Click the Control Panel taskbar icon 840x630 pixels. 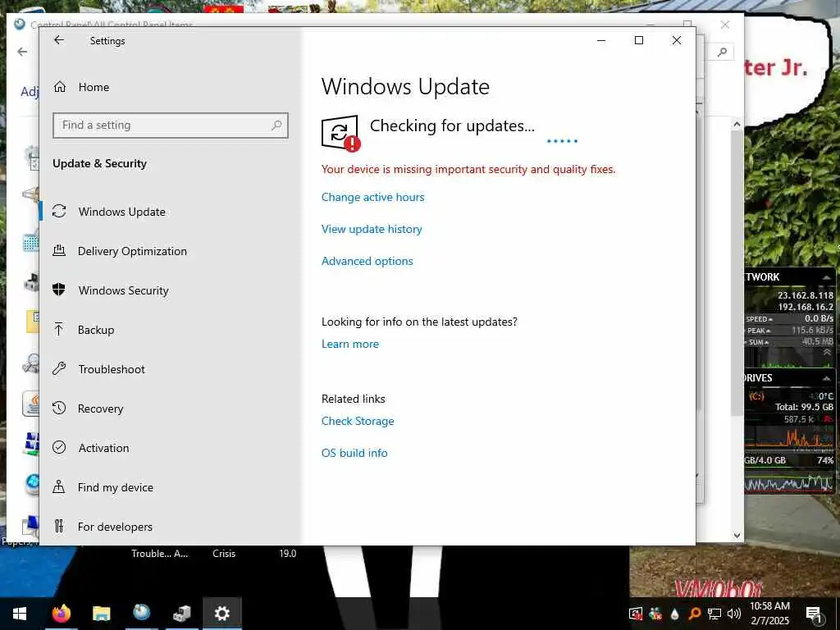click(x=141, y=614)
